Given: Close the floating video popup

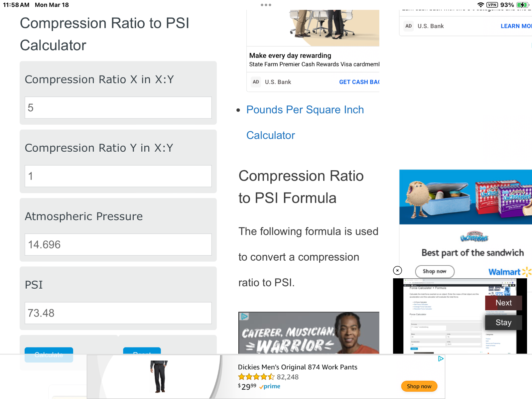Looking at the screenshot, I should pyautogui.click(x=397, y=270).
